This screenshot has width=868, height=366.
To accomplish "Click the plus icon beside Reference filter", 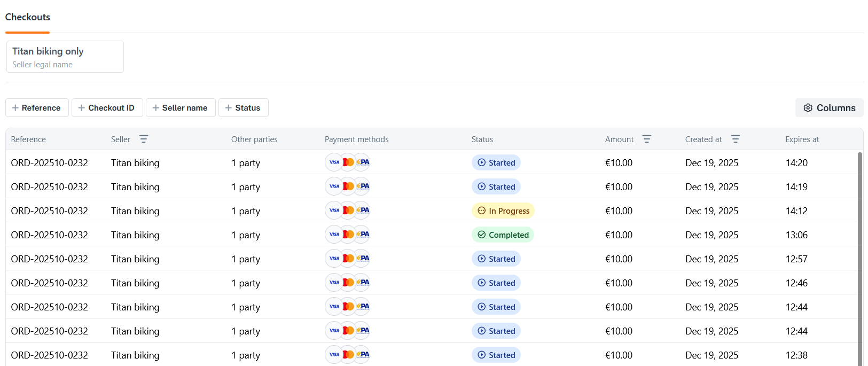I will pyautogui.click(x=15, y=108).
